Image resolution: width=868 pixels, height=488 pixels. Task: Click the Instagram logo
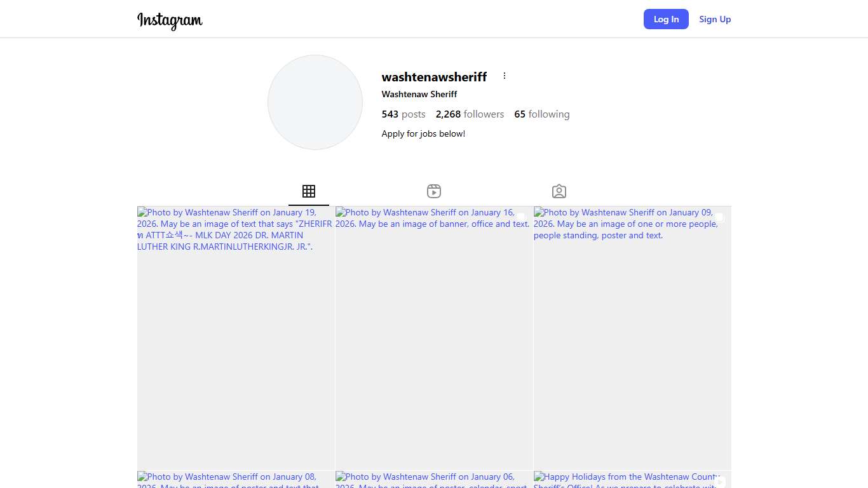pos(170,20)
